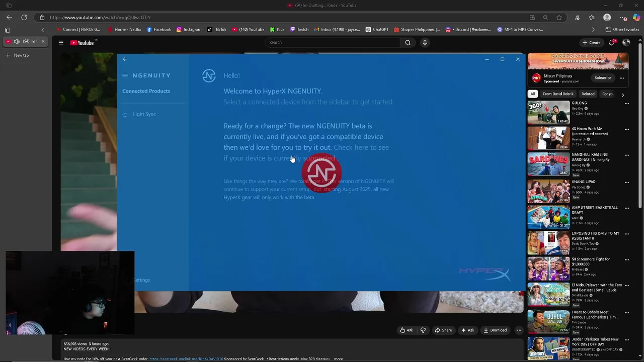The height and width of the screenshot is (362, 644).
Task: Open the NGENUITY hamburger menu
Action: pyautogui.click(x=125, y=75)
